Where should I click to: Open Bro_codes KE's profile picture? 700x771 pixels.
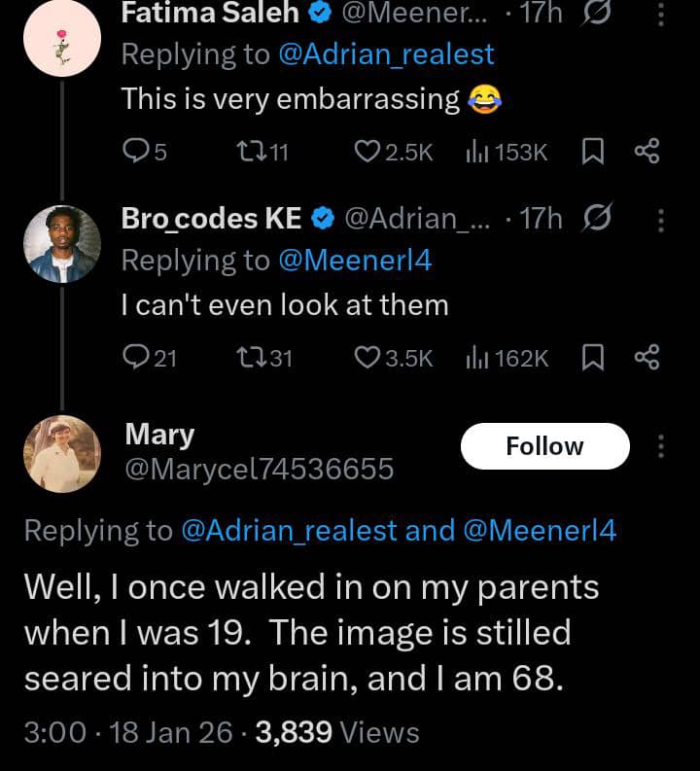[x=62, y=244]
